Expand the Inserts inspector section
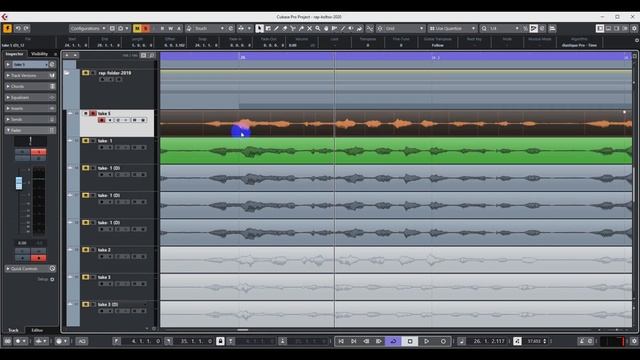 point(30,109)
